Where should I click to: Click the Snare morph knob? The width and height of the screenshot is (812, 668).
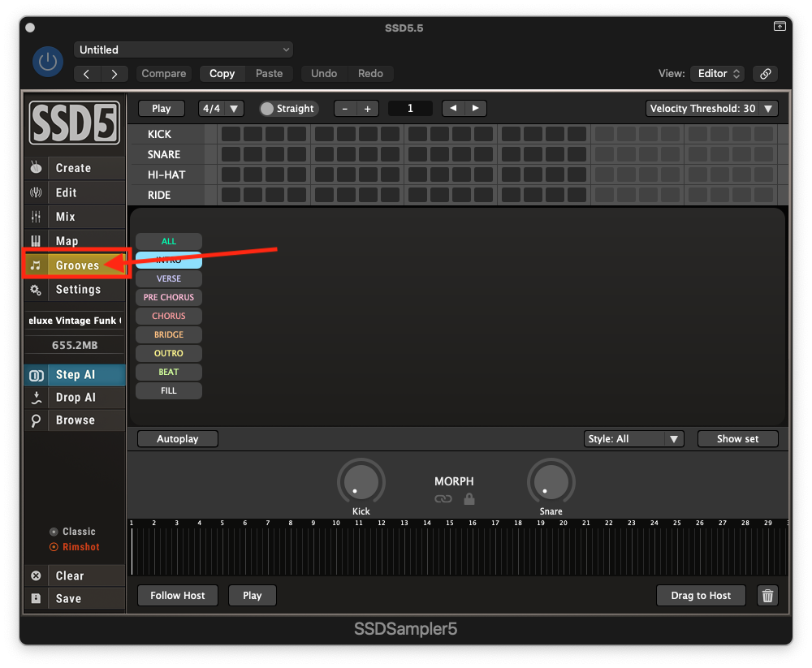pyautogui.click(x=551, y=481)
